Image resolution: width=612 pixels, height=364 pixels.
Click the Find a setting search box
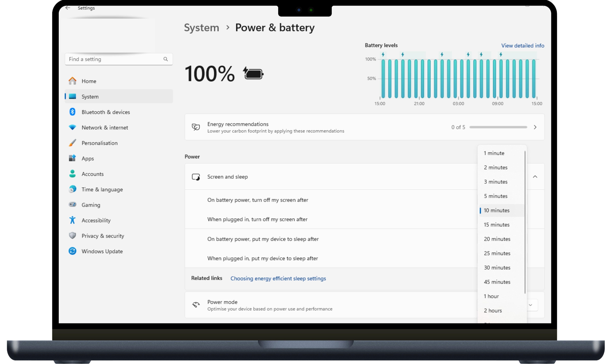[x=119, y=59]
